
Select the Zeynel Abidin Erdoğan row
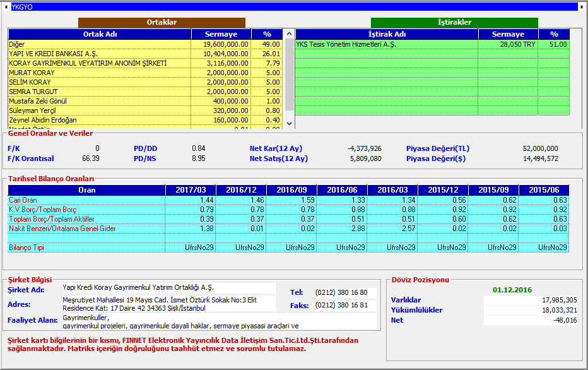click(x=144, y=120)
